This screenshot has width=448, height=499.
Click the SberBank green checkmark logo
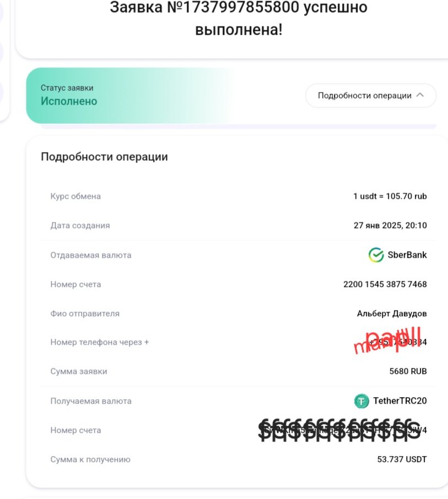pos(376,255)
